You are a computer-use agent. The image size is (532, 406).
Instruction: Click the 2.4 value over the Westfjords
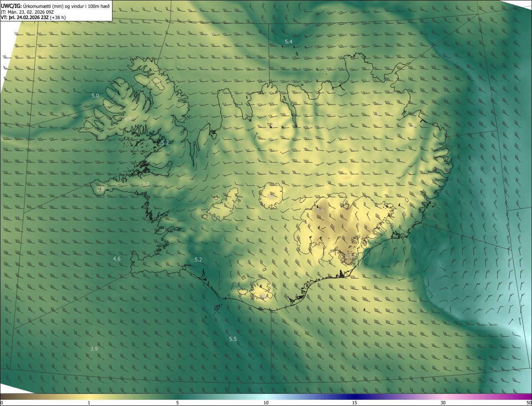[x=128, y=119]
